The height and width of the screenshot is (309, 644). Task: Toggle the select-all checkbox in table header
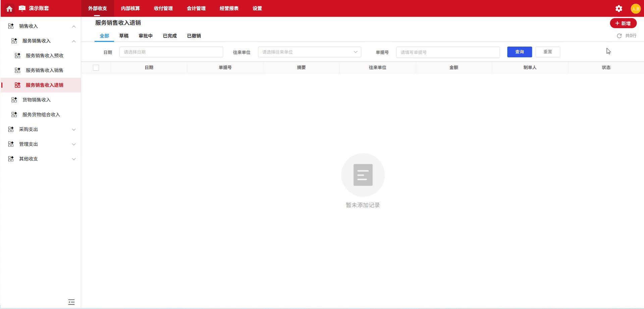pyautogui.click(x=96, y=67)
